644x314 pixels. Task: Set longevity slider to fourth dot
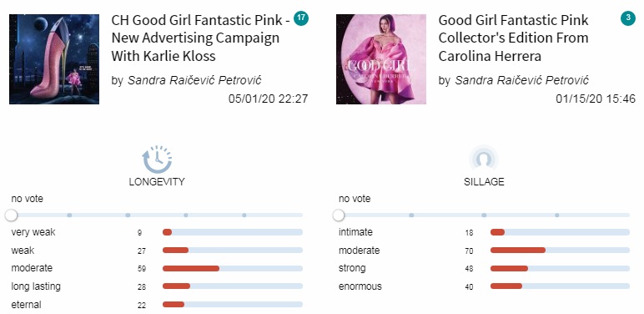click(244, 215)
